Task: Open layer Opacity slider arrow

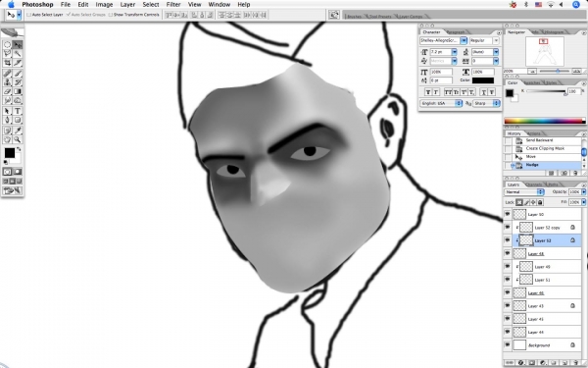Action: 583,192
